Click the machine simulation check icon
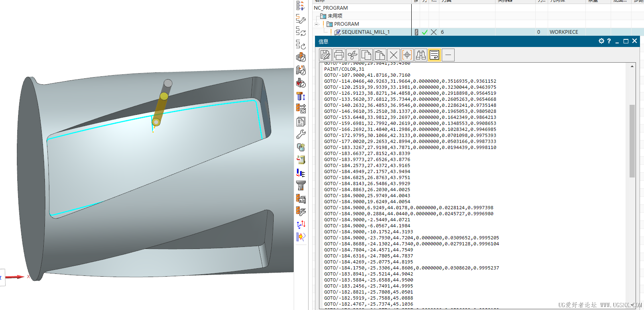644x310 pixels. 301,70
